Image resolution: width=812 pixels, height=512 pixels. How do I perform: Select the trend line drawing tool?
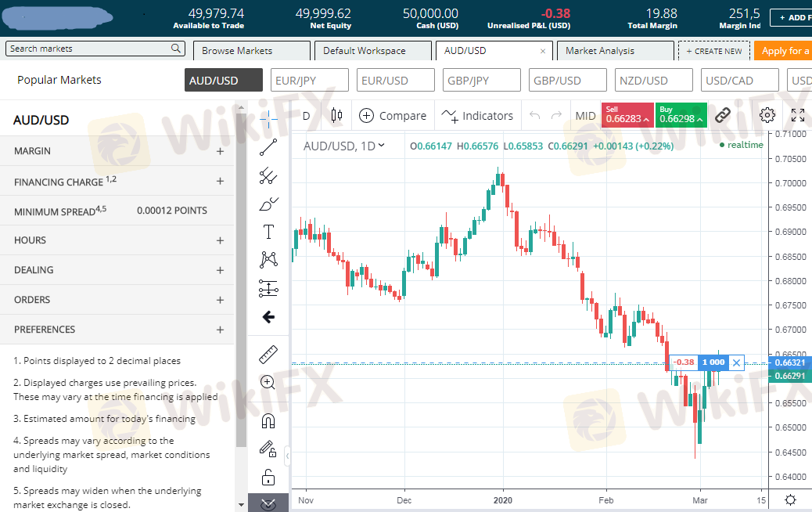click(x=268, y=147)
